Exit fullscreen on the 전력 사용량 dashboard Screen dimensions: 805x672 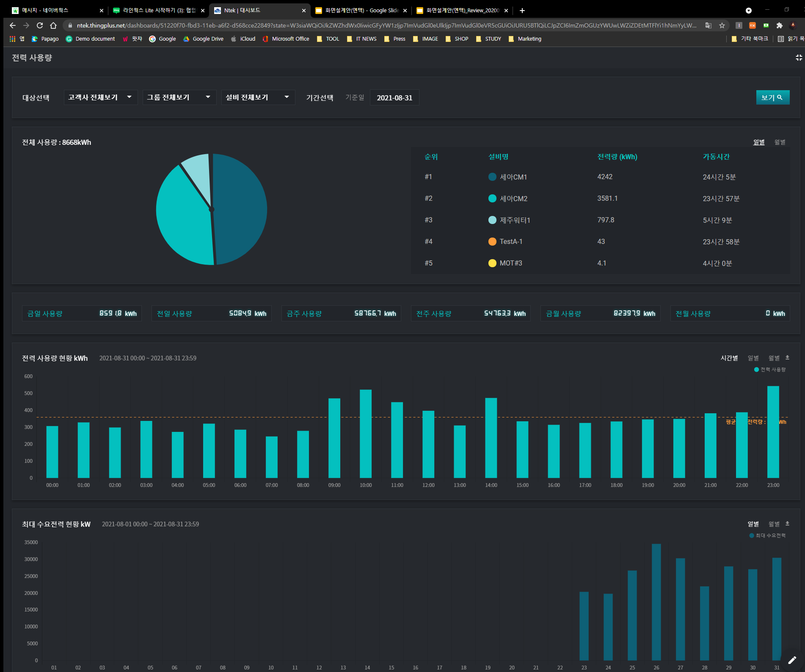tap(799, 58)
